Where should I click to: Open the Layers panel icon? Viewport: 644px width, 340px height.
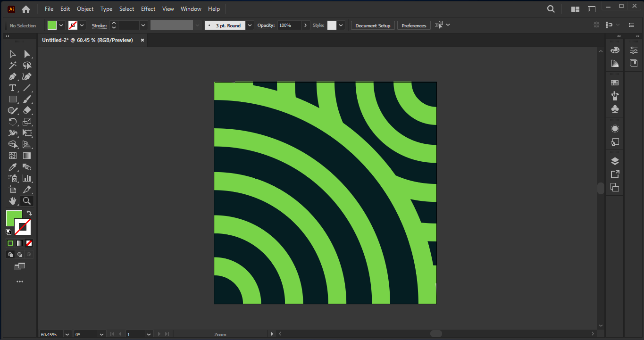pyautogui.click(x=615, y=161)
